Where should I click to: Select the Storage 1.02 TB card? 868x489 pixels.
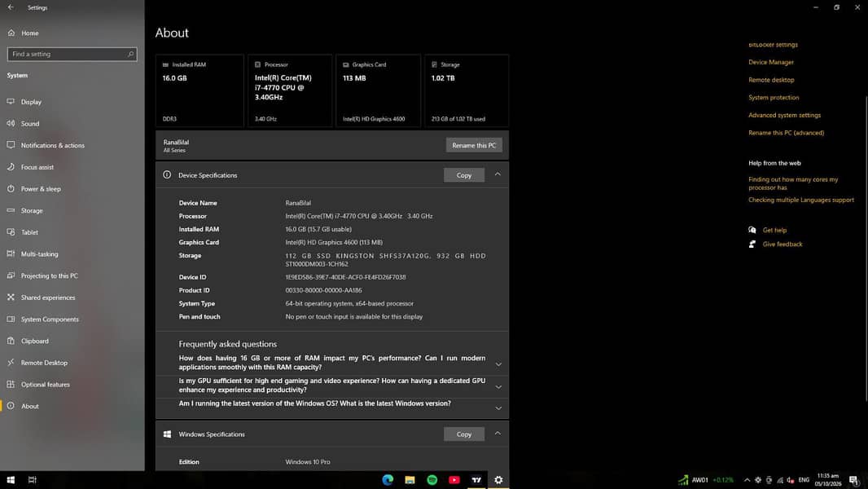click(x=467, y=90)
